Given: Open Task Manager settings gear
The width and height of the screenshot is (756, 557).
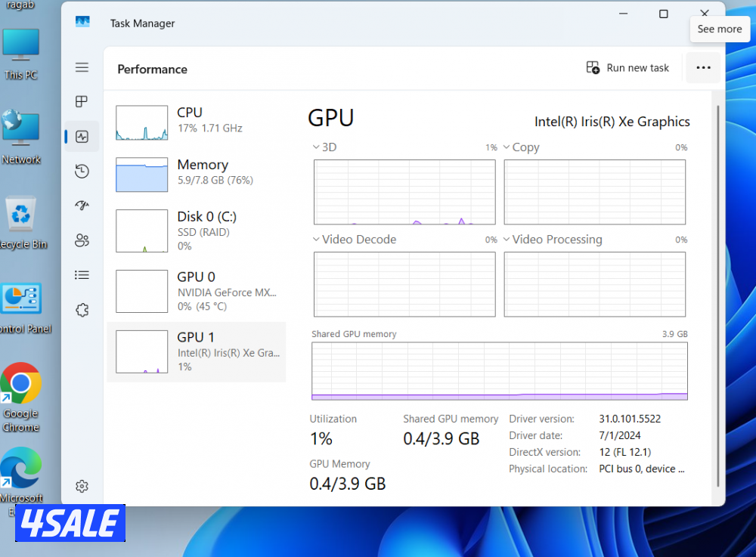Looking at the screenshot, I should point(82,486).
